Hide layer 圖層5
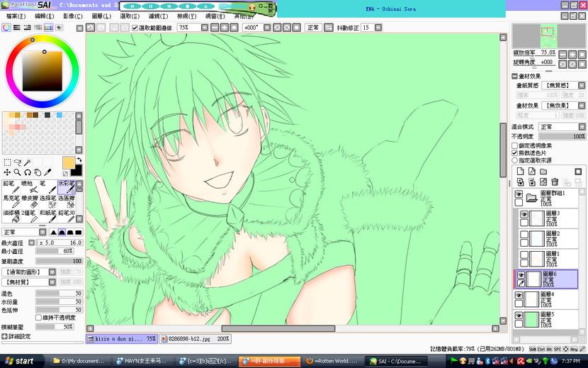 coord(519,316)
